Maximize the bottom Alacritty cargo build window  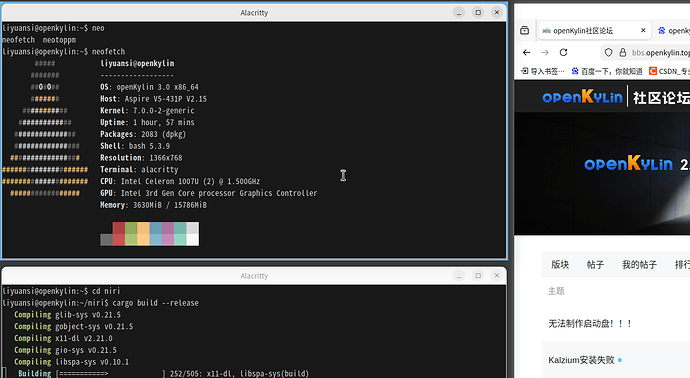[478, 275]
